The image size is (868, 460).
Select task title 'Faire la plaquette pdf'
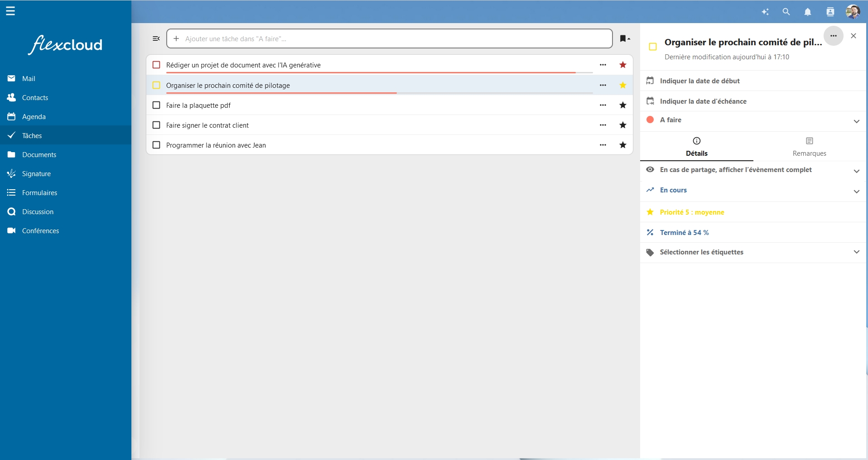click(198, 105)
